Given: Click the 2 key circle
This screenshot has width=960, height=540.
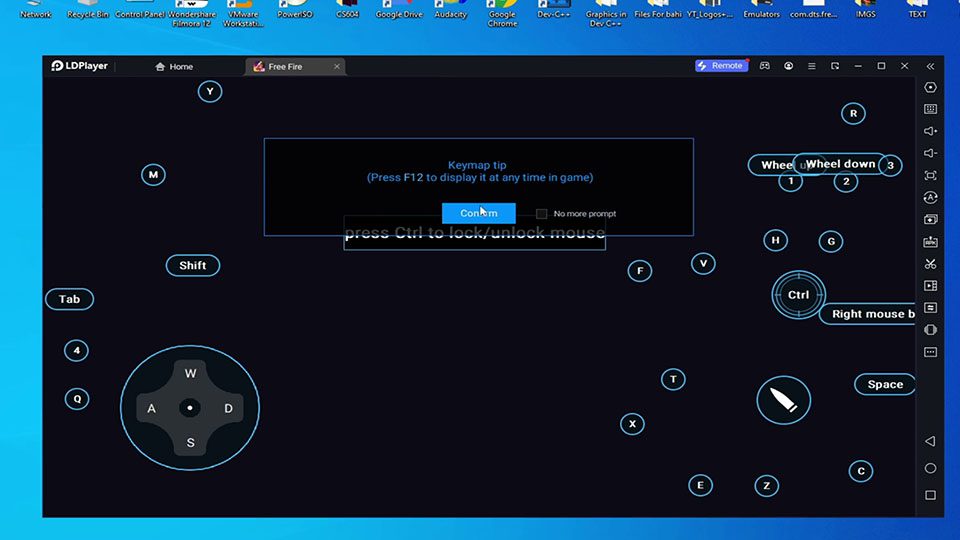Looking at the screenshot, I should [x=846, y=181].
